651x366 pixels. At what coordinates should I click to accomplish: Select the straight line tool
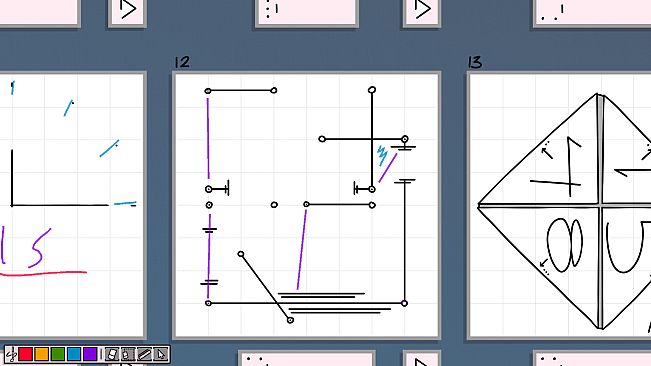click(x=144, y=354)
